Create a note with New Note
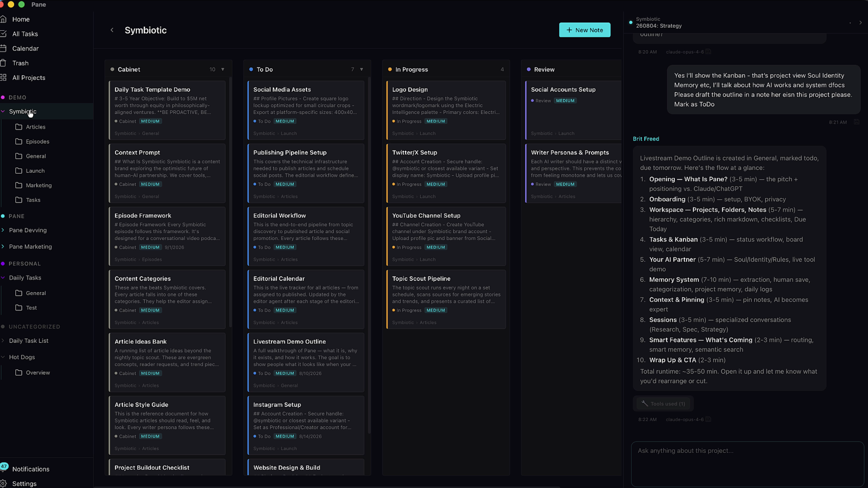This screenshot has width=868, height=488. [x=585, y=30]
